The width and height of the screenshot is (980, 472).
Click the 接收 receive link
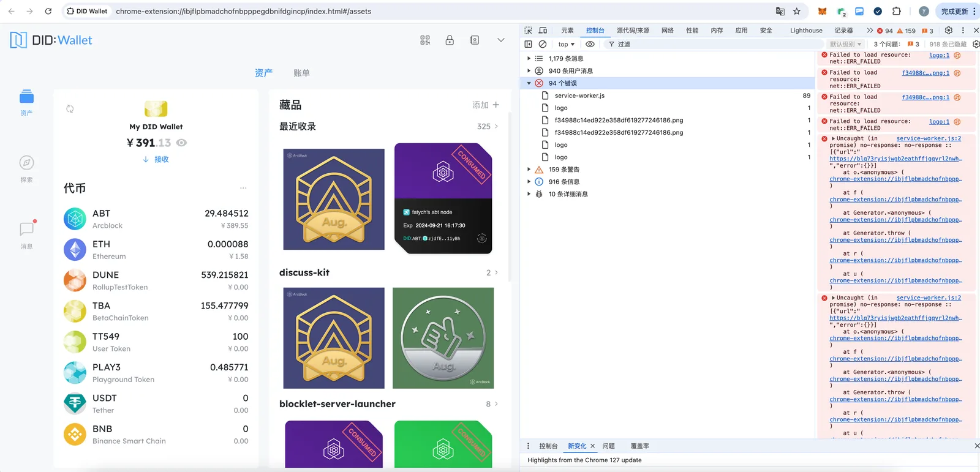pos(156,159)
